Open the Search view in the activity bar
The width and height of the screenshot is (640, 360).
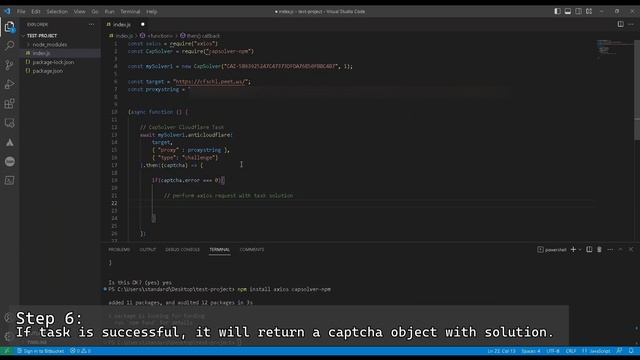(x=9, y=45)
